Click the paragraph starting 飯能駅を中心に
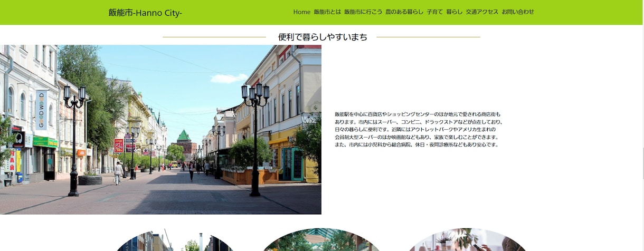This screenshot has width=644, height=251. pos(418,129)
